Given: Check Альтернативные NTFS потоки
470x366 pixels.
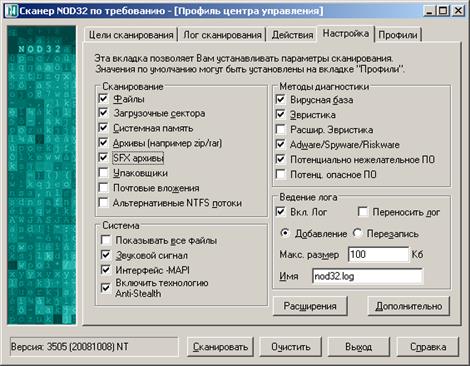Looking at the screenshot, I should coord(103,202).
